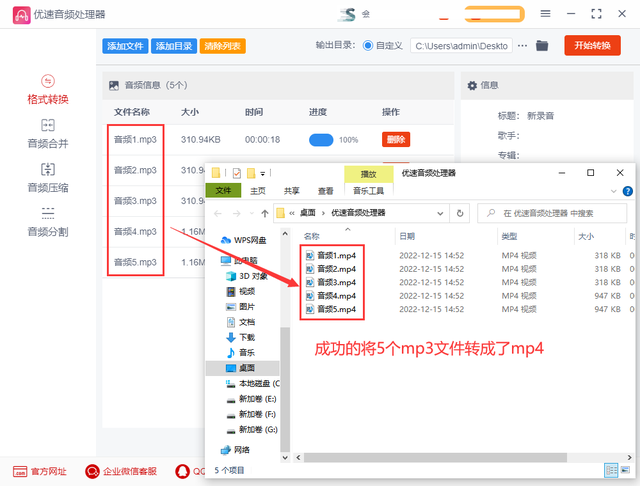Select 3D 对象 in navigation pane
640x486 pixels.
[x=247, y=276]
